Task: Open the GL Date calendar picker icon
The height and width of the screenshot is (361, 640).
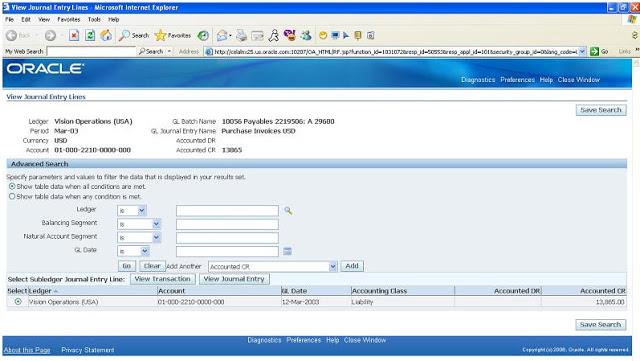Action: (287, 251)
